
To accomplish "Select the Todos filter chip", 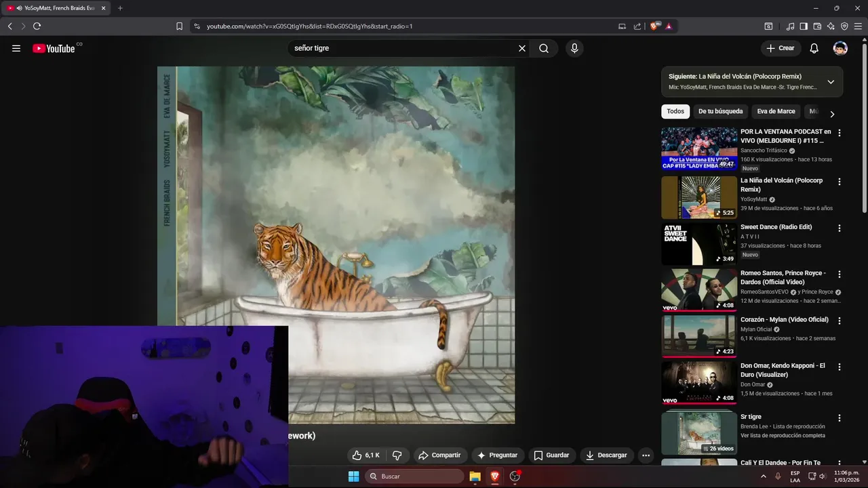I will [x=675, y=111].
